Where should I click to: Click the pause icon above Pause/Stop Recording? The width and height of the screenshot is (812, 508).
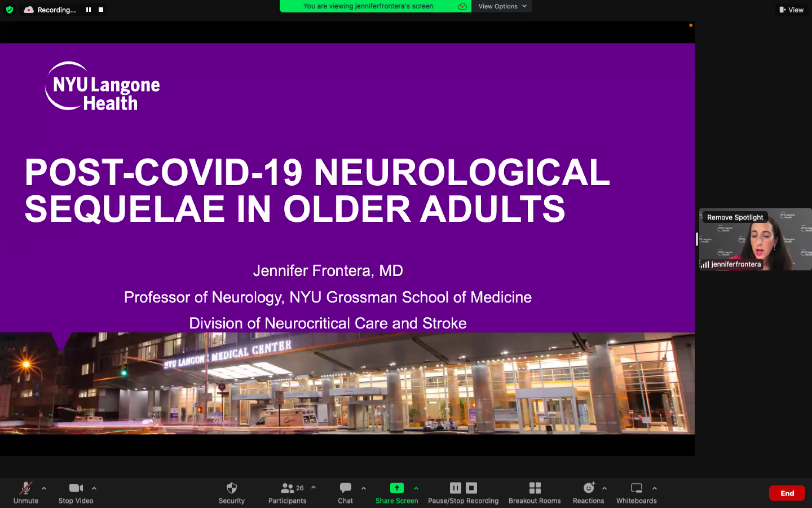coord(456,488)
